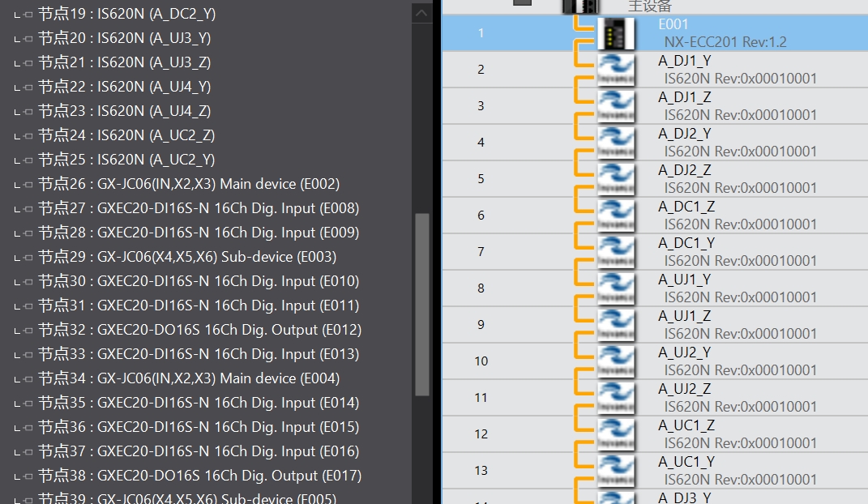Click node address number 3 cell
Image resolution: width=868 pixels, height=504 pixels.
pos(481,106)
